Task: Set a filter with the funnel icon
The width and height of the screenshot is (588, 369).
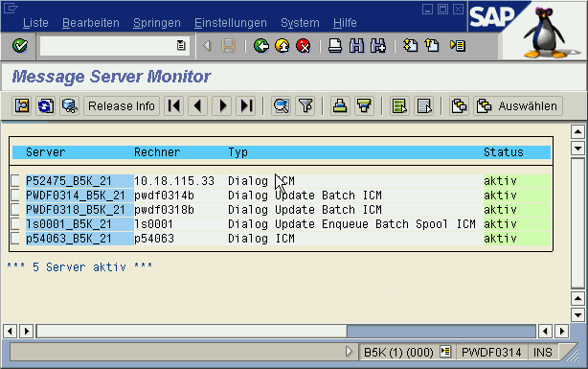Action: tap(305, 105)
